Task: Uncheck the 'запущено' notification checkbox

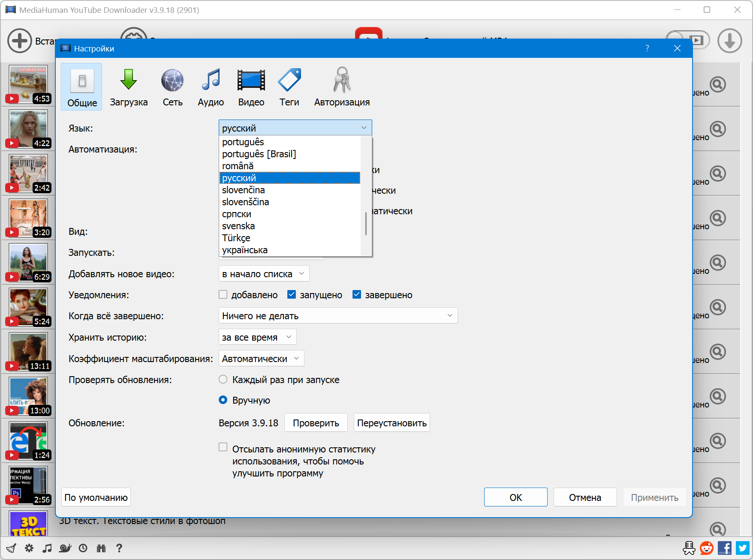Action: [x=292, y=294]
